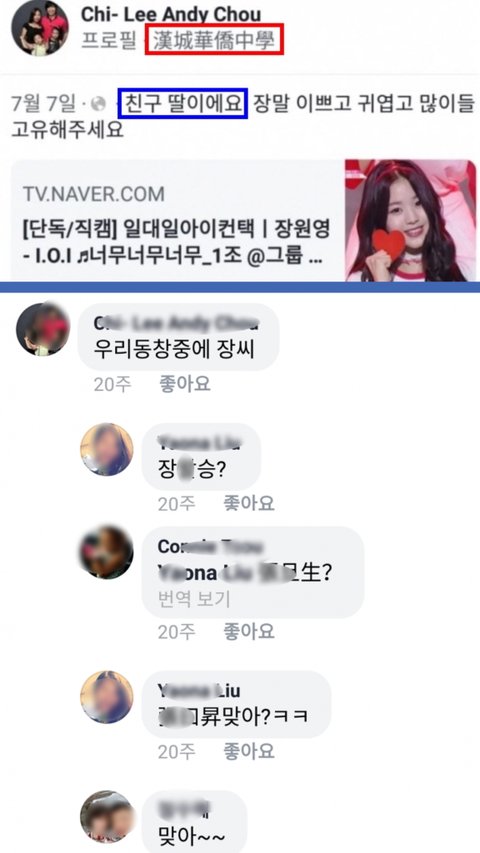The width and height of the screenshot is (480, 853).
Task: Open the Naver video thumbnail with red heart
Action: point(410,220)
